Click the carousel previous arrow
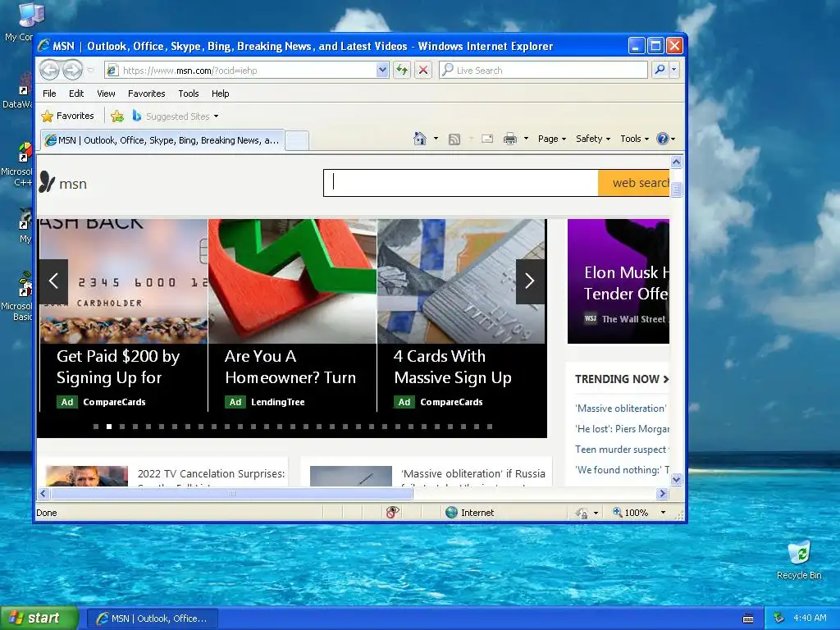 [x=53, y=281]
